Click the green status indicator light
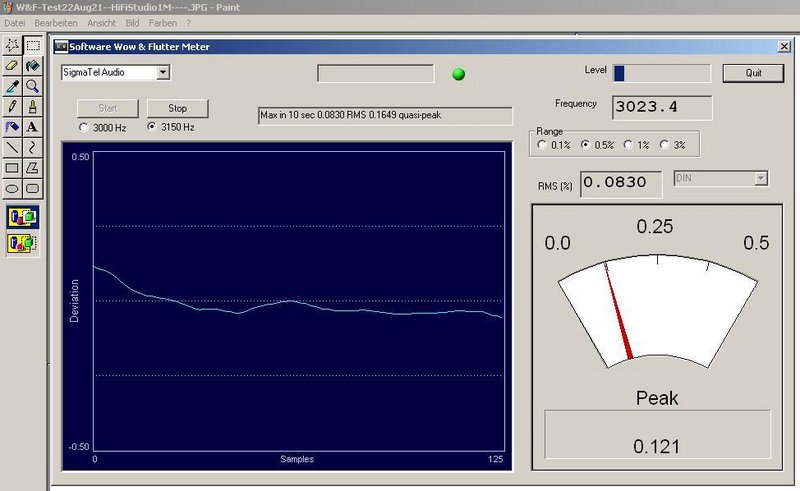800x491 pixels. [x=459, y=74]
